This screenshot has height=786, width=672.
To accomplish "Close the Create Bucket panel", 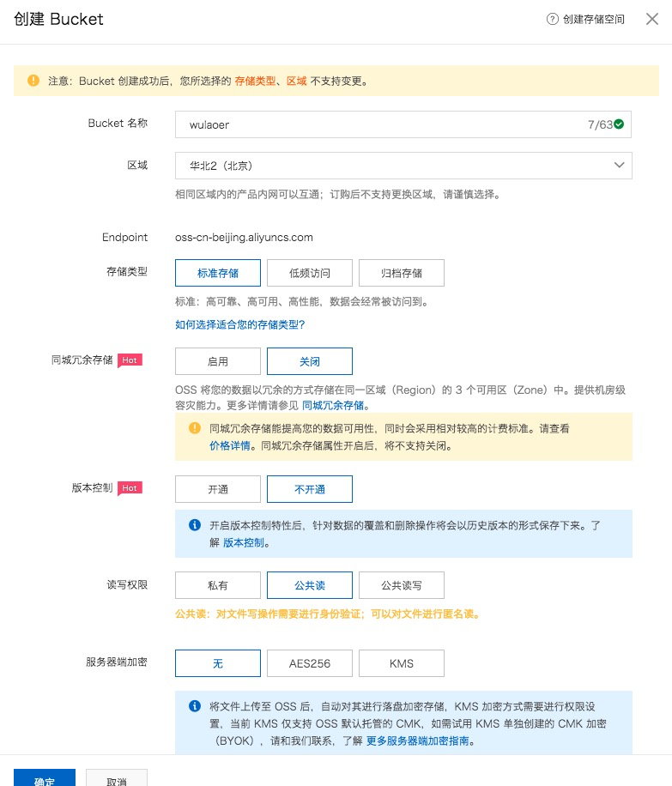I will coord(651,19).
